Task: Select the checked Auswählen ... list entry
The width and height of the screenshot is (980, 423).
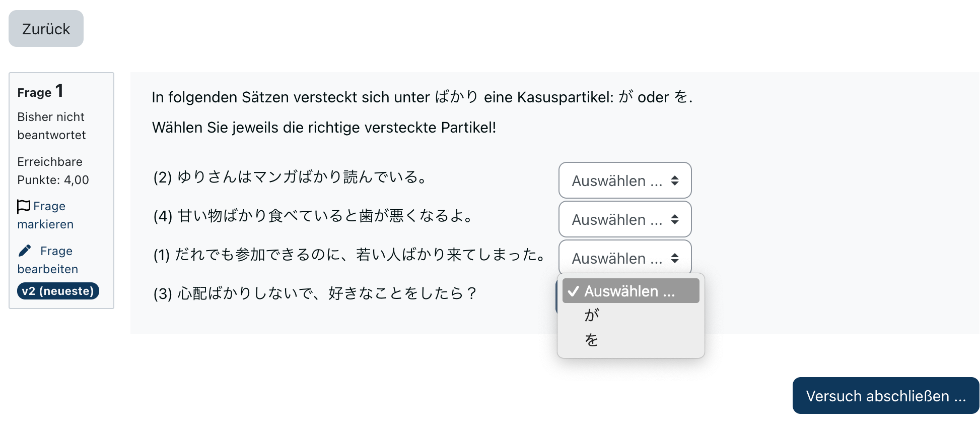Action: click(x=631, y=291)
